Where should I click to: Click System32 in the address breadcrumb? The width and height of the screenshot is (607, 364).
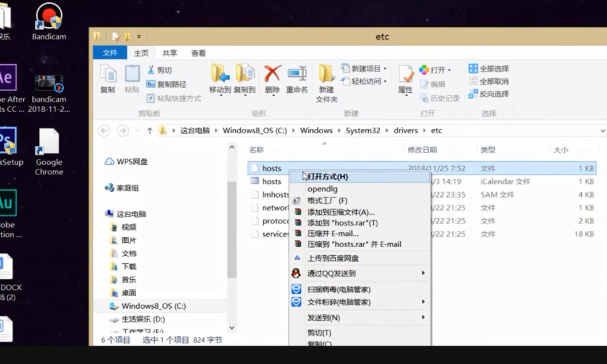point(362,130)
